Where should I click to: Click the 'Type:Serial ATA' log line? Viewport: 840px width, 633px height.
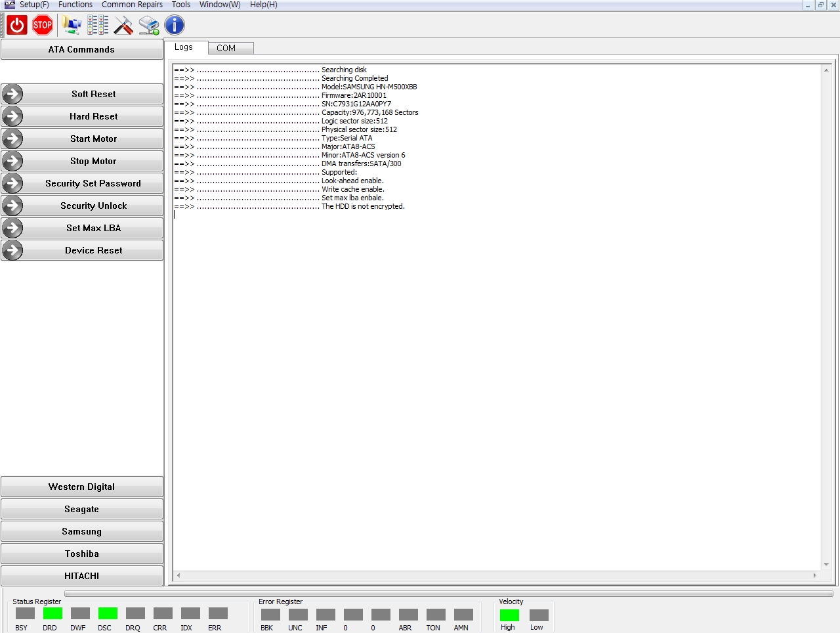point(347,138)
